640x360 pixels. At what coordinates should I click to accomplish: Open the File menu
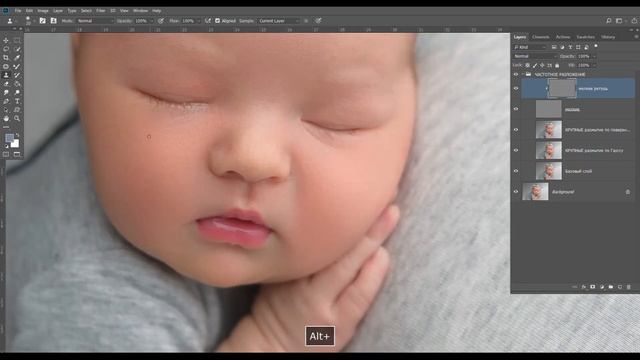pyautogui.click(x=18, y=11)
